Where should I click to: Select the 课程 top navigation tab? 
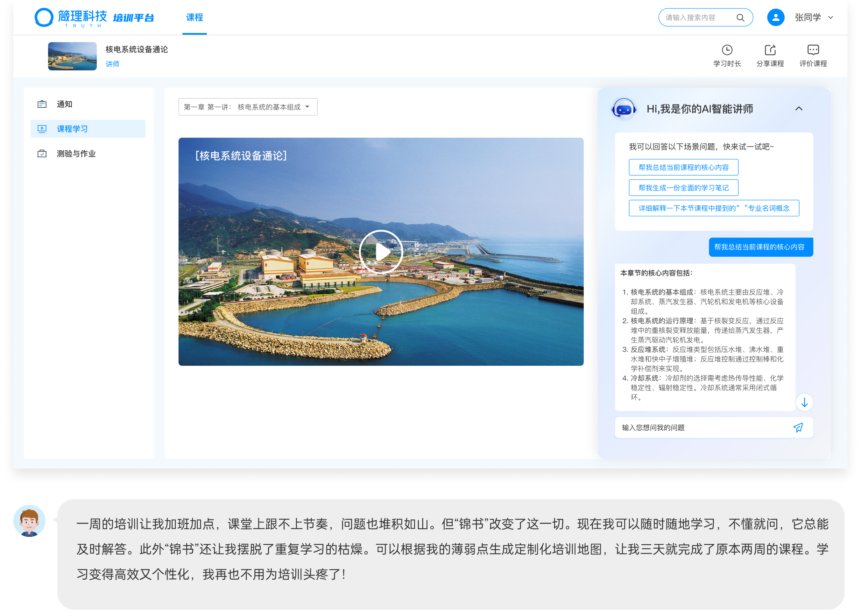click(195, 17)
